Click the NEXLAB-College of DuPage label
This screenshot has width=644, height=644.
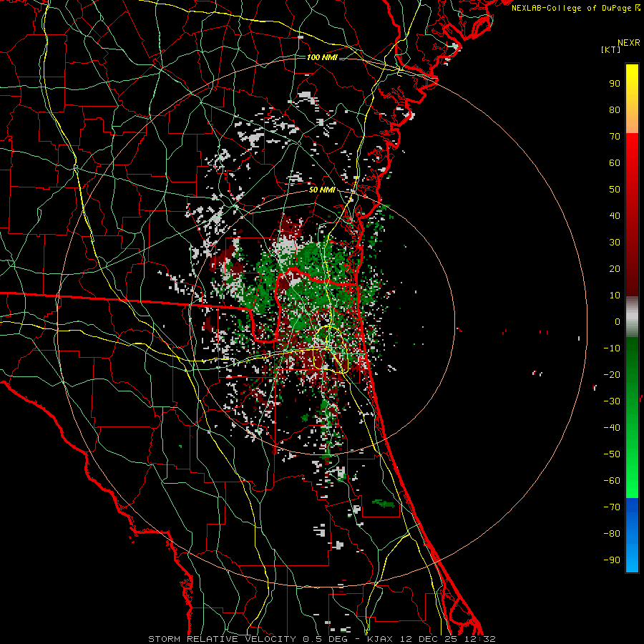(x=576, y=8)
